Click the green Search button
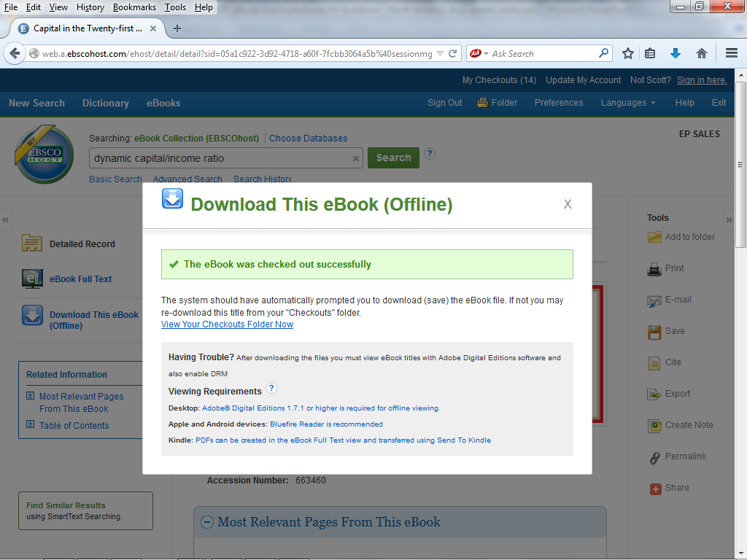Screen dimensions: 747x560 (393, 157)
